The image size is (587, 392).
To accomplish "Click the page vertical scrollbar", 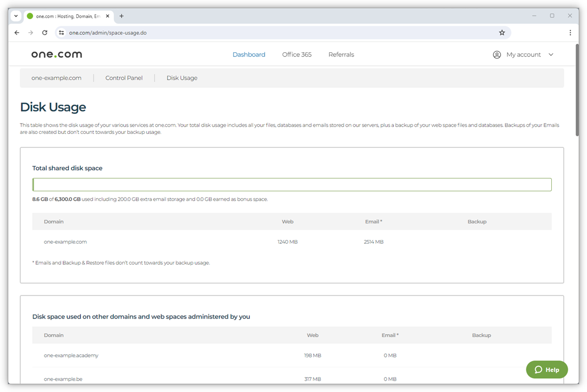I will pos(577,91).
